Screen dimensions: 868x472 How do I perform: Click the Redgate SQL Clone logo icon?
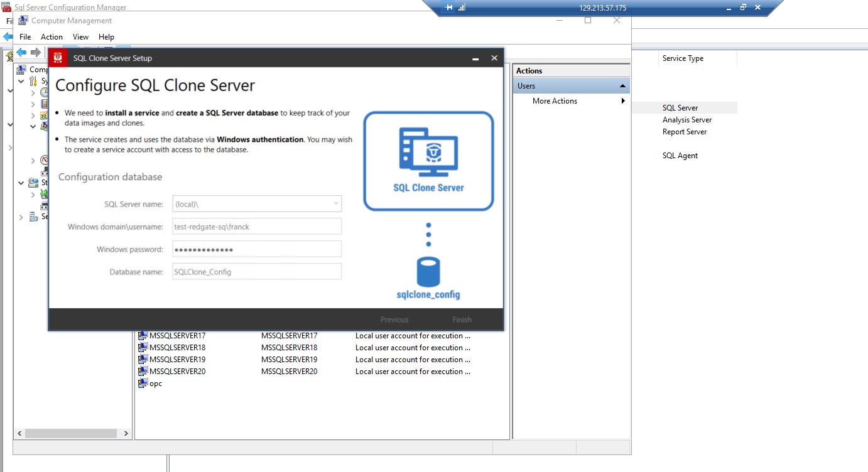[x=58, y=58]
